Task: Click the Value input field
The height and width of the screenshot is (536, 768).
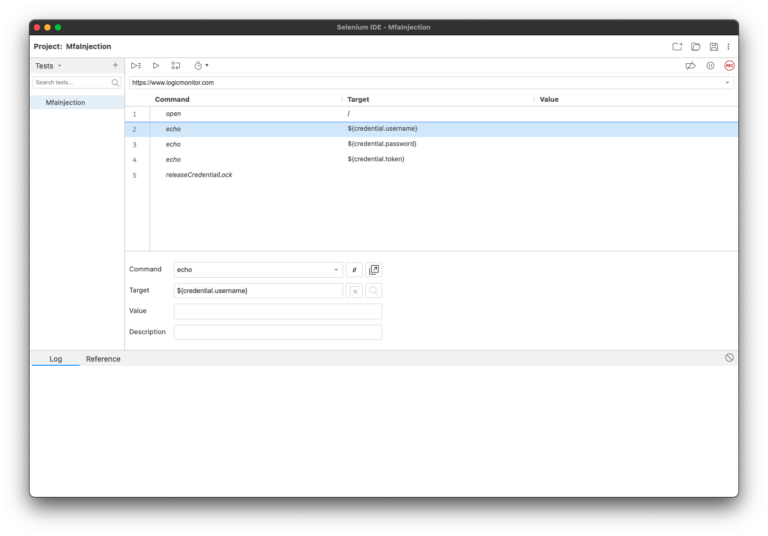Action: tap(278, 311)
